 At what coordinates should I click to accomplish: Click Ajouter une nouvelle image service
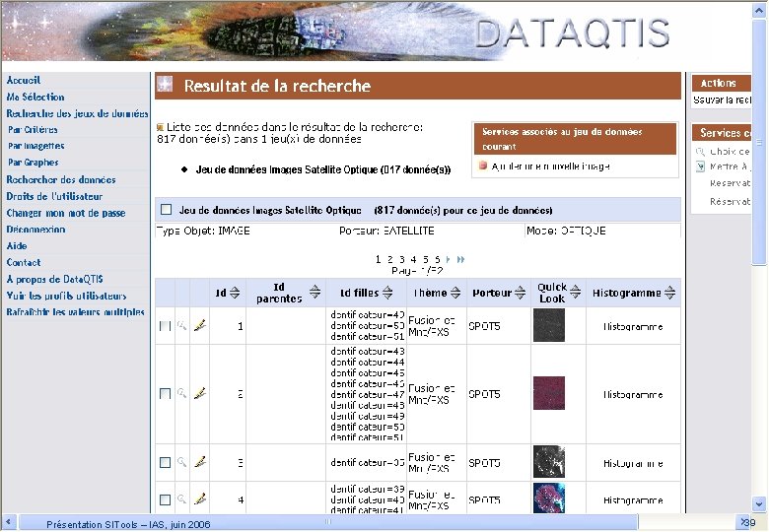tap(551, 166)
